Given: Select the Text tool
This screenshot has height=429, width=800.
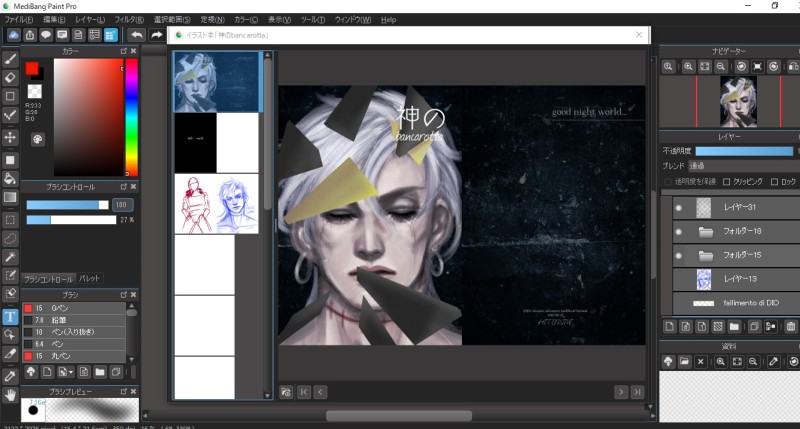Looking at the screenshot, I should click(x=10, y=317).
